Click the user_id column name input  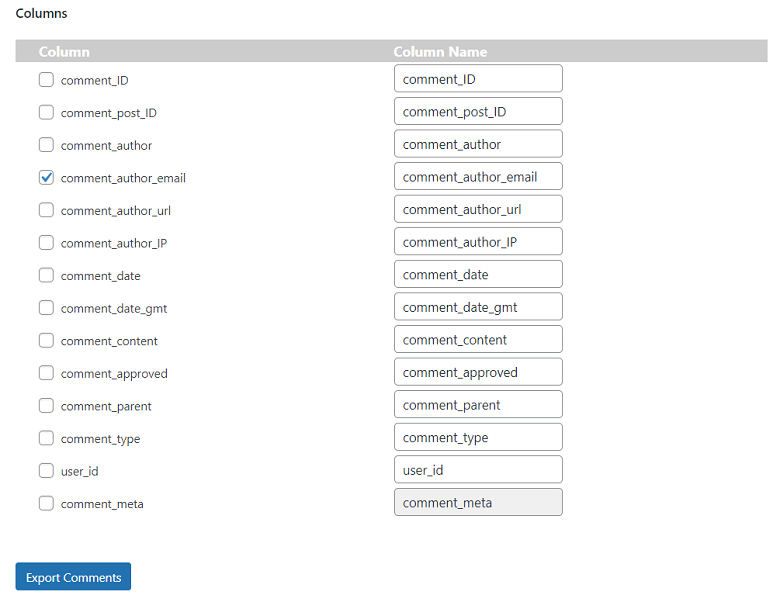pyautogui.click(x=478, y=470)
